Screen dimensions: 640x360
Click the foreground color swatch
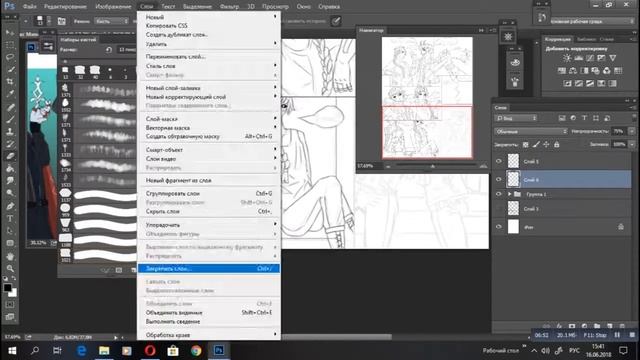[x=7, y=287]
